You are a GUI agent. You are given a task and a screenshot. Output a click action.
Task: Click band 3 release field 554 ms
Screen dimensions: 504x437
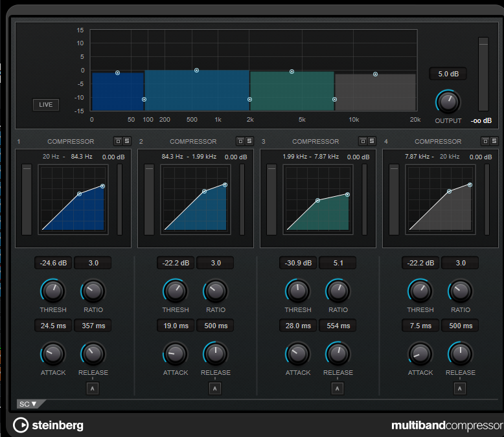(338, 326)
